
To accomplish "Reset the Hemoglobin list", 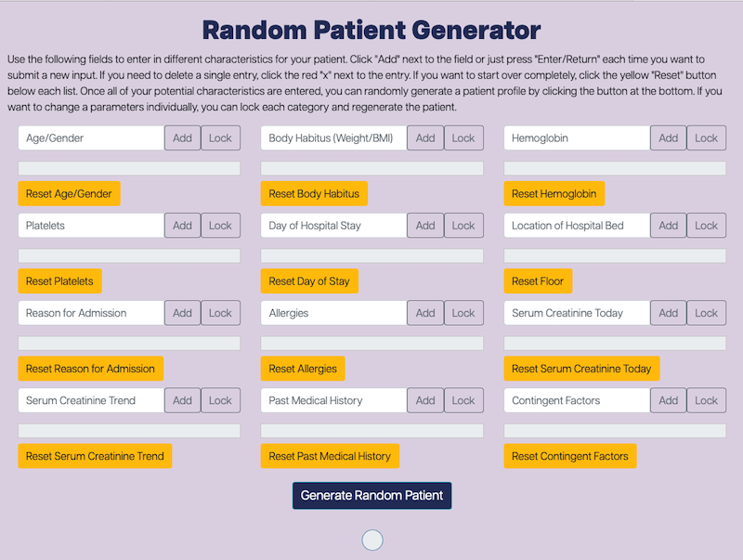I will pos(554,194).
